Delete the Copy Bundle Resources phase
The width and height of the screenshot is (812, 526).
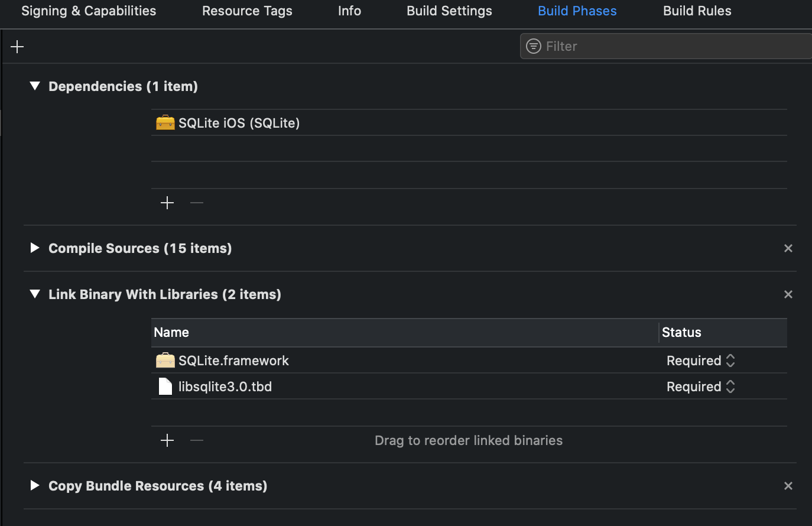[x=788, y=486]
